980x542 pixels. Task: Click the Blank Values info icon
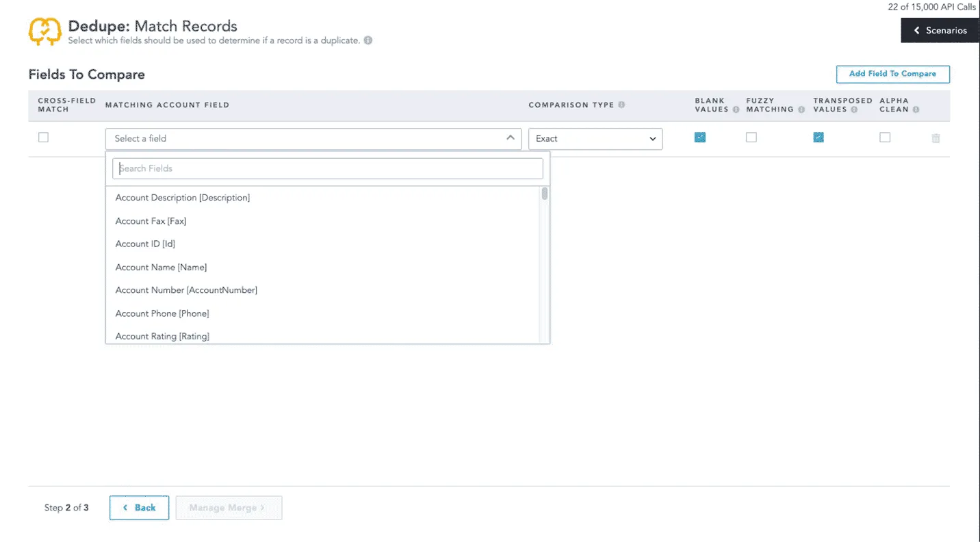coord(736,109)
